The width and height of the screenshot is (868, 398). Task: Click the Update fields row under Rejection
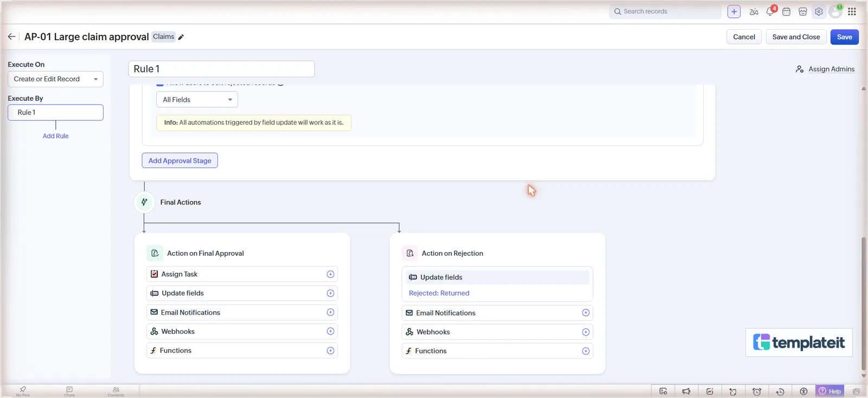497,277
